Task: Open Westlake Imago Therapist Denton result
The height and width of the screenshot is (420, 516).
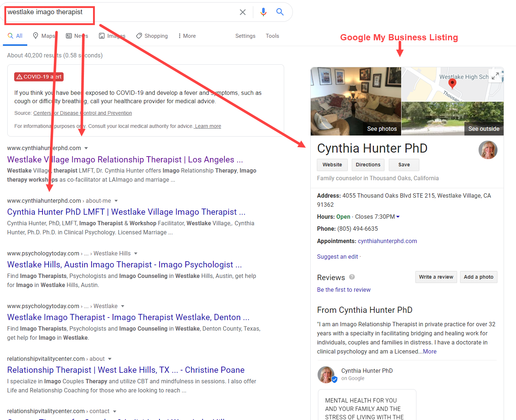Action: point(128,317)
